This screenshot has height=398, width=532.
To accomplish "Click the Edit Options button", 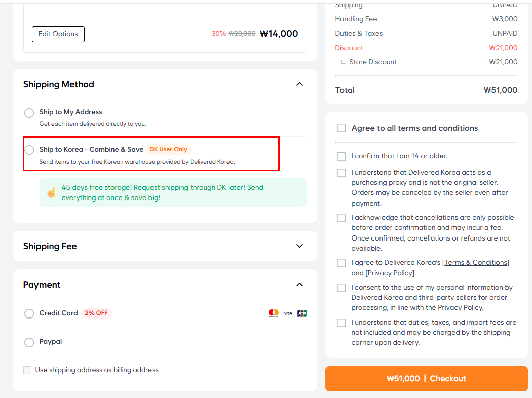I will [58, 34].
